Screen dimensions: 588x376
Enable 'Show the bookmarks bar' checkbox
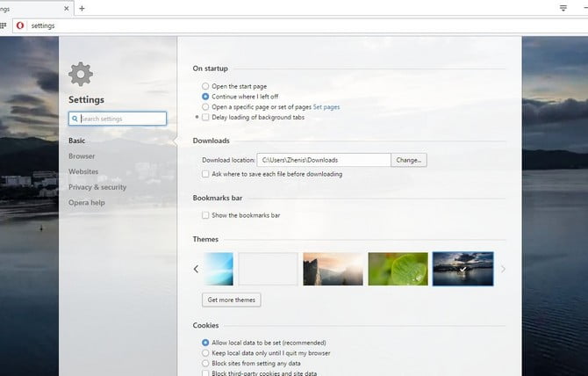tap(205, 215)
